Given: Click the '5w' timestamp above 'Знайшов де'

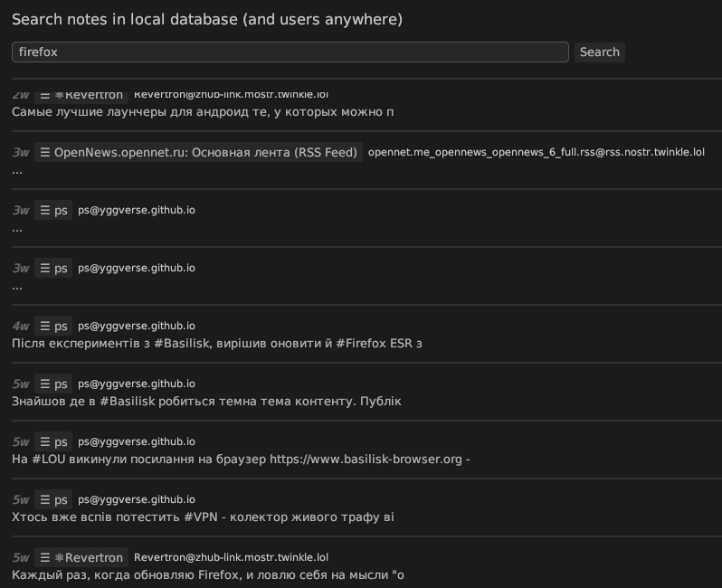Looking at the screenshot, I should coord(21,384).
